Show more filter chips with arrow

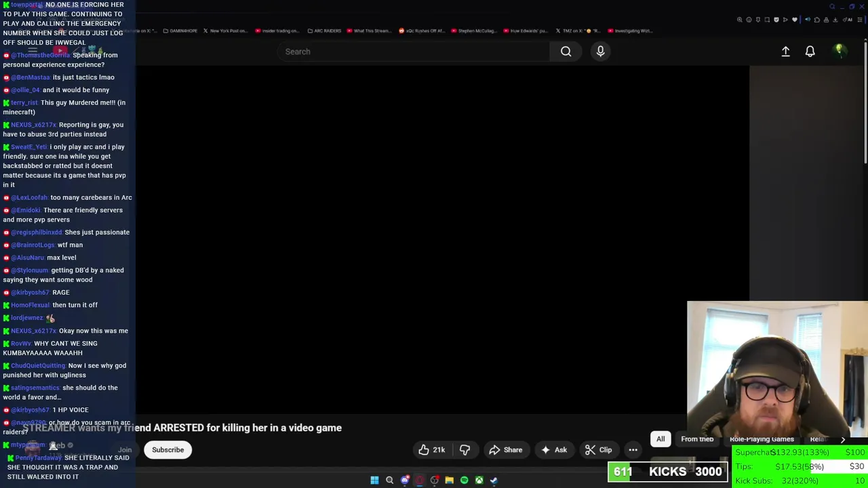click(x=843, y=439)
